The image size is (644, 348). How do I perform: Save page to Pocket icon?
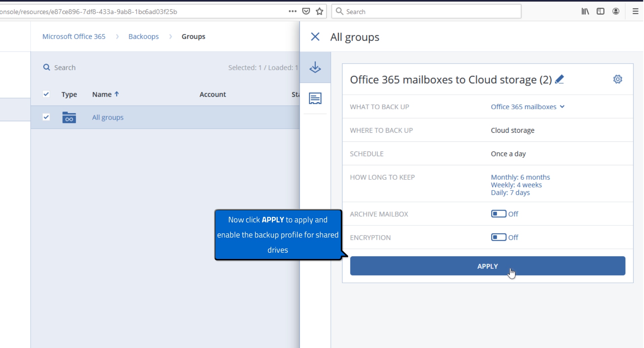tap(306, 11)
